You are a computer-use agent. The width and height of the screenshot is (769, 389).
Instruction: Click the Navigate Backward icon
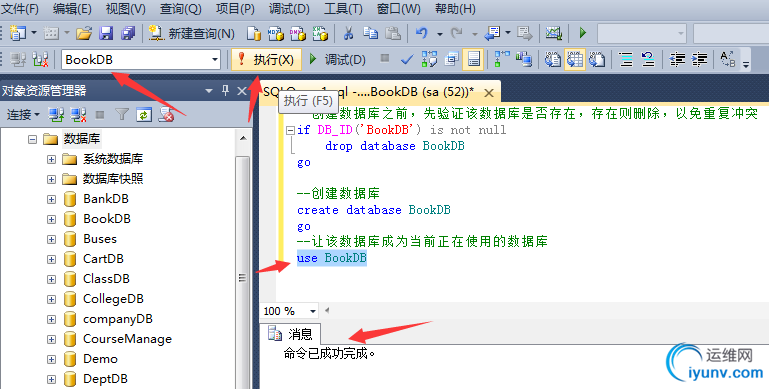pyautogui.click(x=492, y=33)
